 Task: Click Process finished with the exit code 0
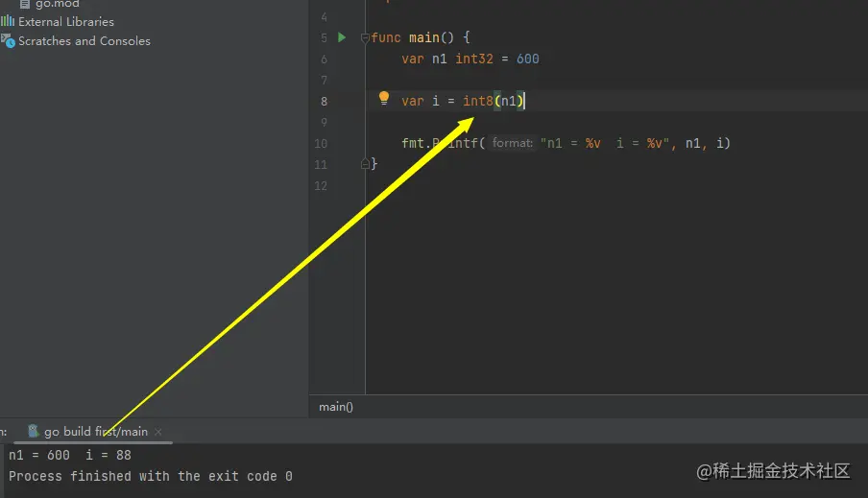click(x=151, y=477)
